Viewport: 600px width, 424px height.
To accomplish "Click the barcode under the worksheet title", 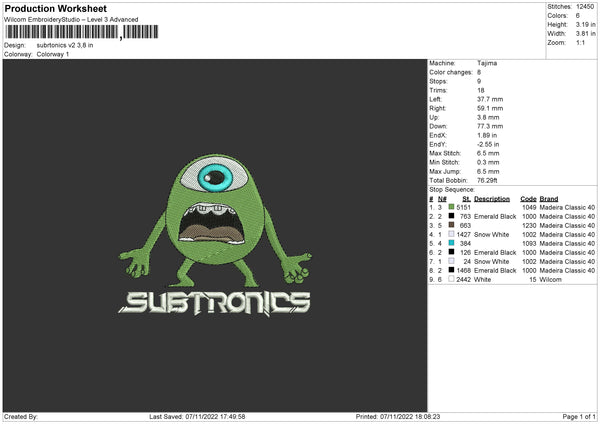I will (x=82, y=32).
